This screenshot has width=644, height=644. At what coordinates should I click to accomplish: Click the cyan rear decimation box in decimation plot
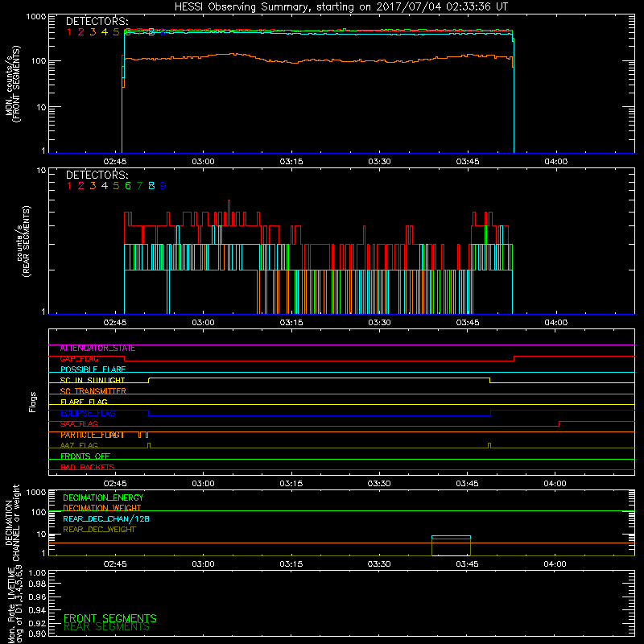(x=451, y=546)
